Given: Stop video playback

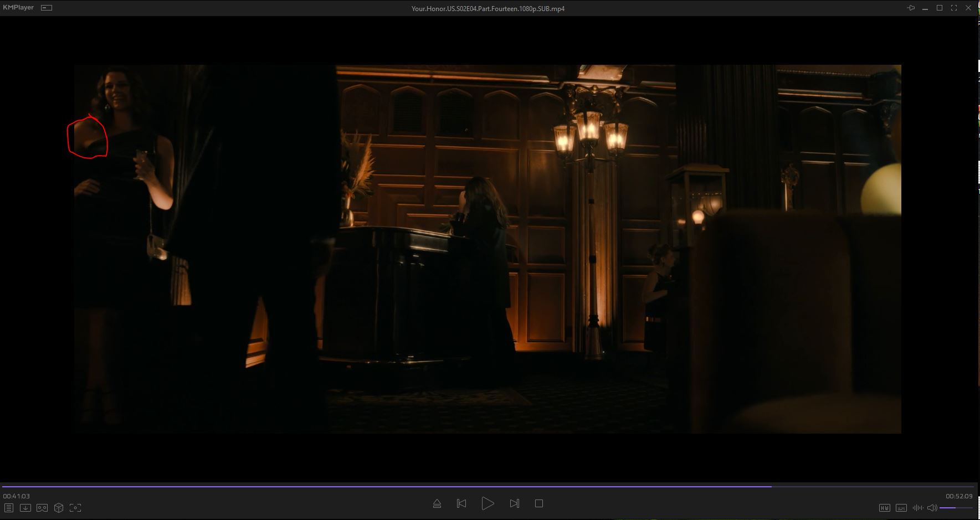Looking at the screenshot, I should tap(539, 503).
